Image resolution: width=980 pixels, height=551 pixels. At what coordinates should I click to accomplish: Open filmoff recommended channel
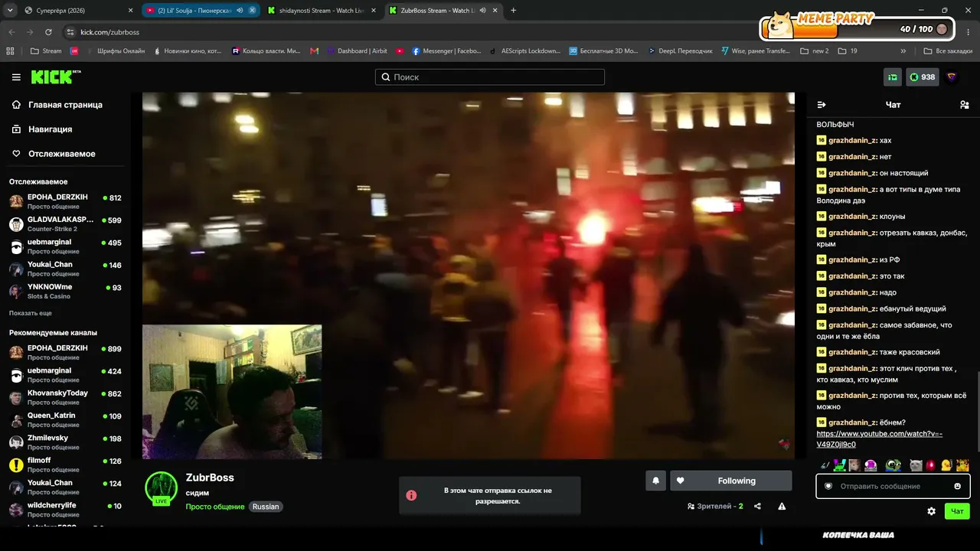pos(64,465)
